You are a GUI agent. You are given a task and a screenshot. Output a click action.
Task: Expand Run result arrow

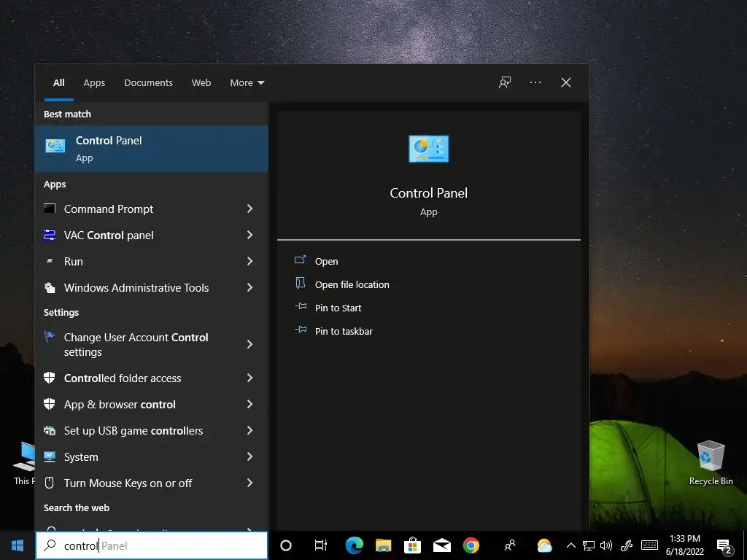point(249,261)
